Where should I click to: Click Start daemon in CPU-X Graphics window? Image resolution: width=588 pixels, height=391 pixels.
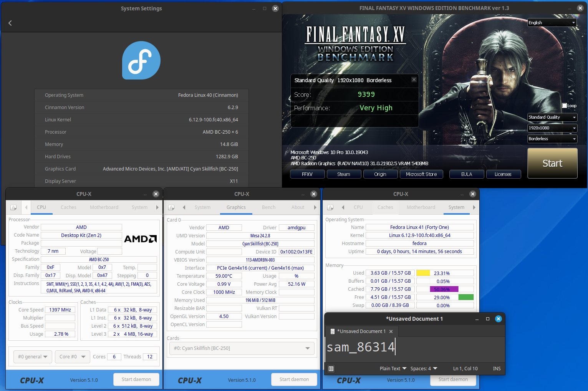tap(294, 379)
